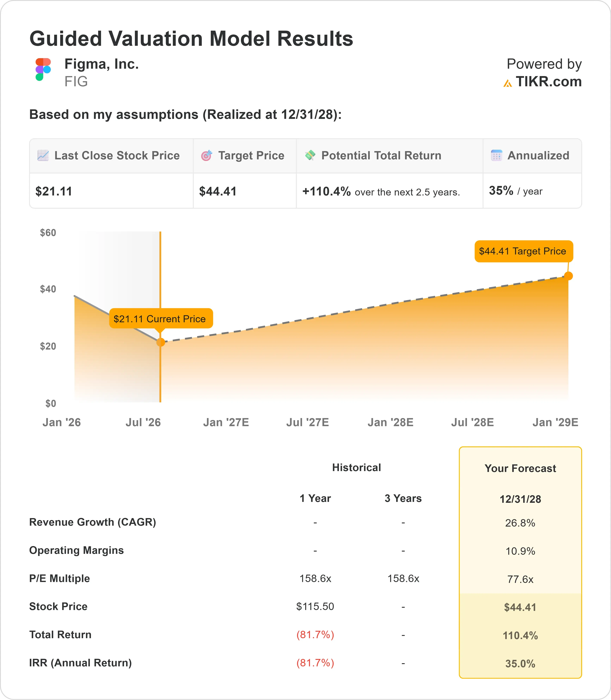Click the "1 Year" column header
Screen dimensions: 611x700
coord(315,498)
